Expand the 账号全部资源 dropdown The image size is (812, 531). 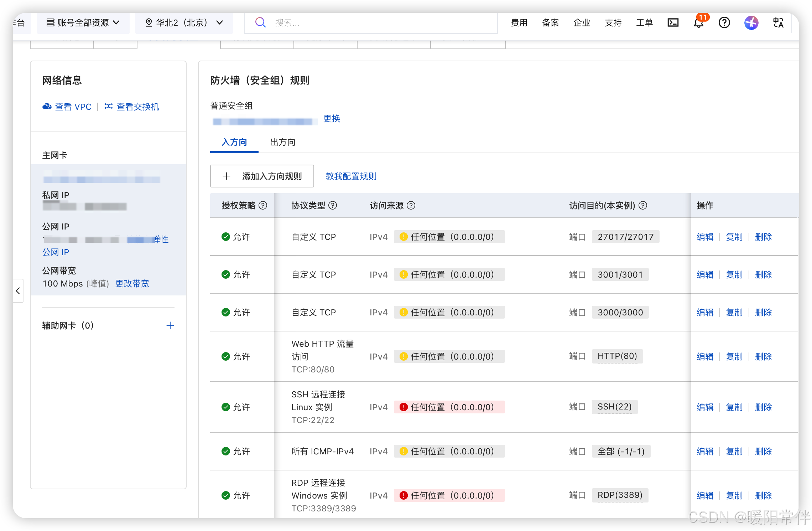[83, 23]
